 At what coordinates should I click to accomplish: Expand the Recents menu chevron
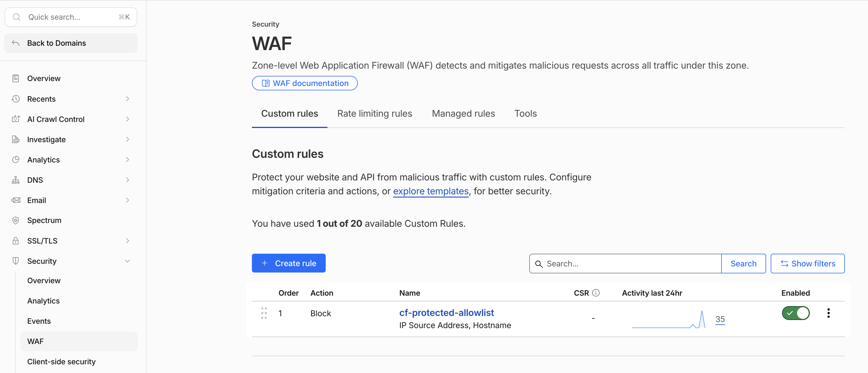(127, 99)
